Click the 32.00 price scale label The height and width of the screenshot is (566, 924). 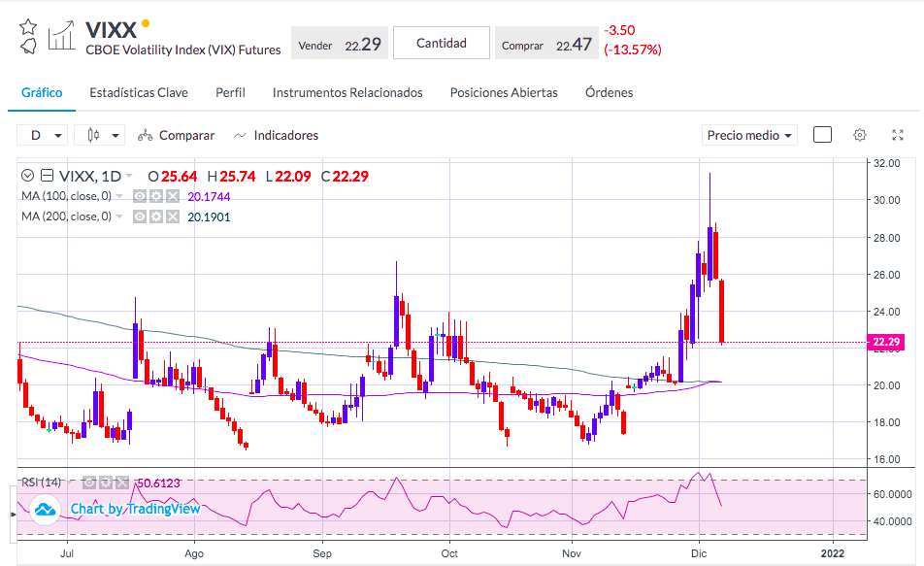886,163
